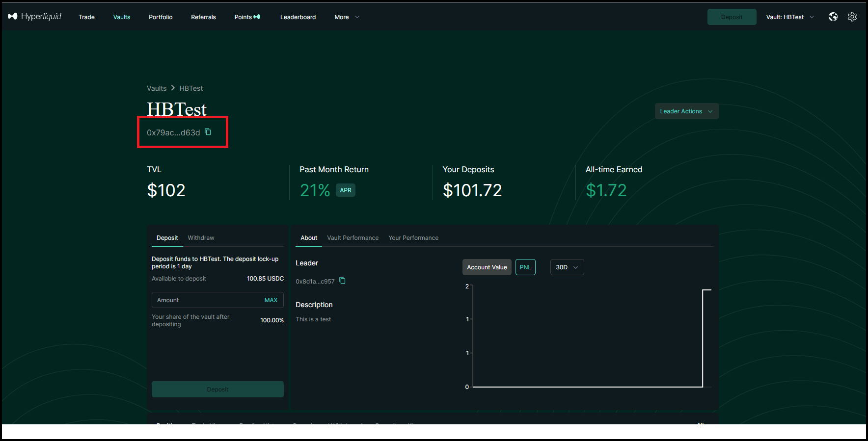
Task: Click the APR badge beside 21%
Action: pyautogui.click(x=346, y=190)
